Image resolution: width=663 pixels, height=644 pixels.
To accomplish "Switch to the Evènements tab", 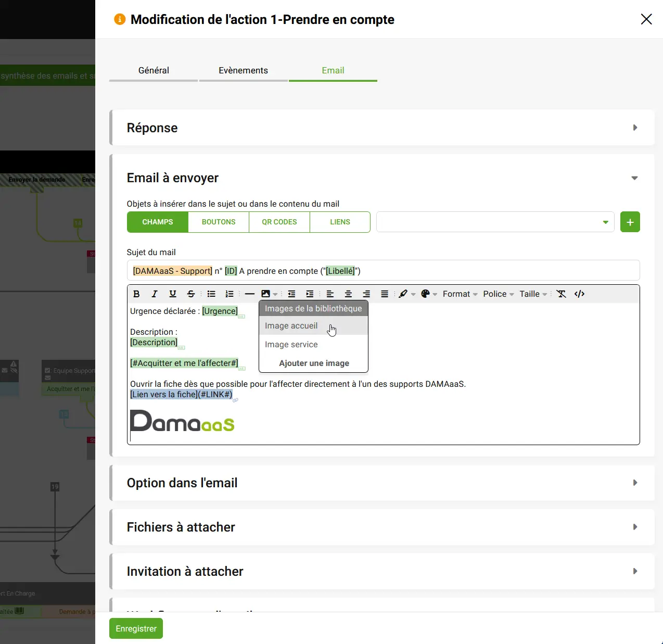I will pyautogui.click(x=243, y=70).
